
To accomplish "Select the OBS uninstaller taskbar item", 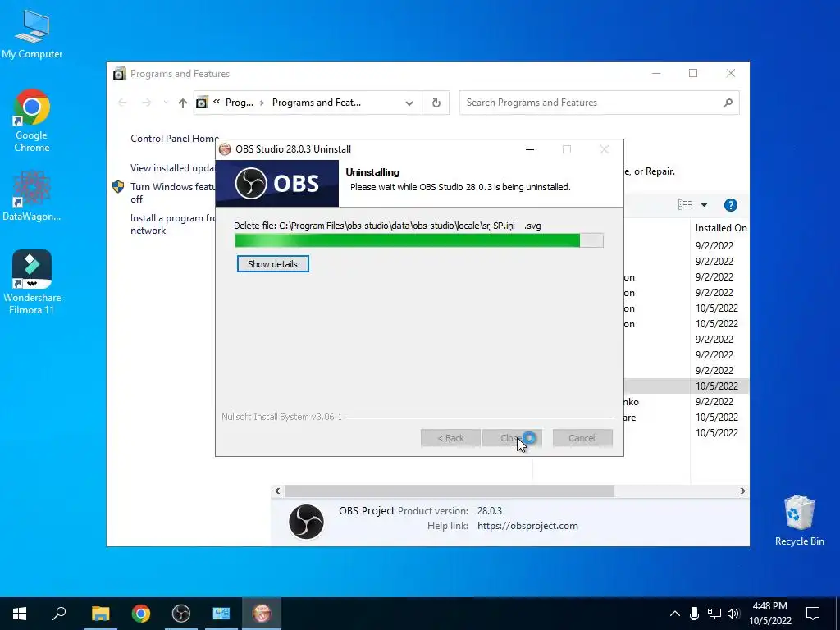I will (x=262, y=614).
